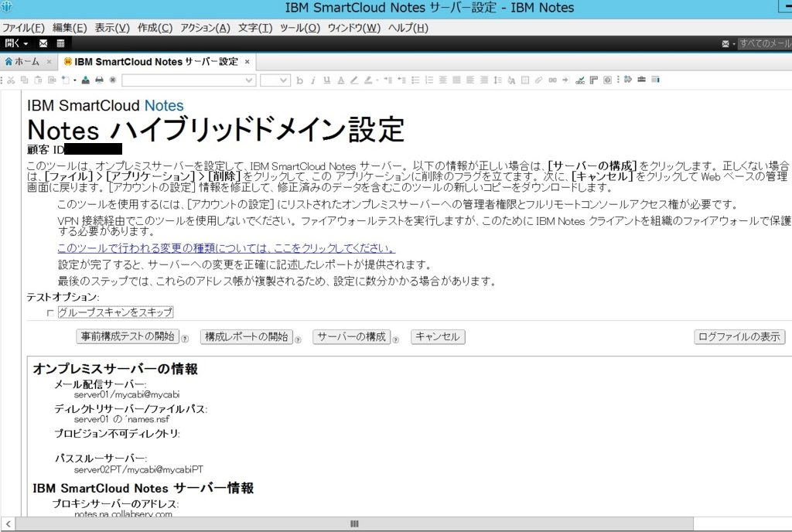792x532 pixels.
Task: Open the 作成(C) menu
Action: coord(155,28)
